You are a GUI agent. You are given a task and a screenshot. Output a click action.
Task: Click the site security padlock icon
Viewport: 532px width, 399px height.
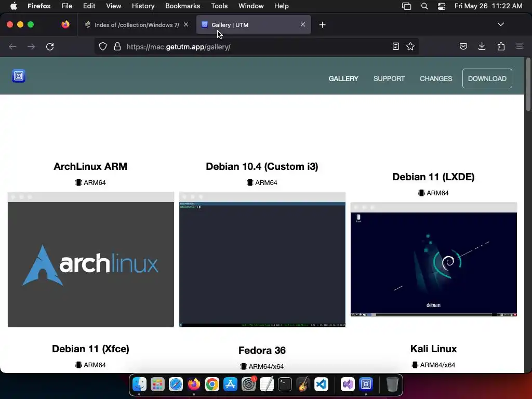pos(117,46)
